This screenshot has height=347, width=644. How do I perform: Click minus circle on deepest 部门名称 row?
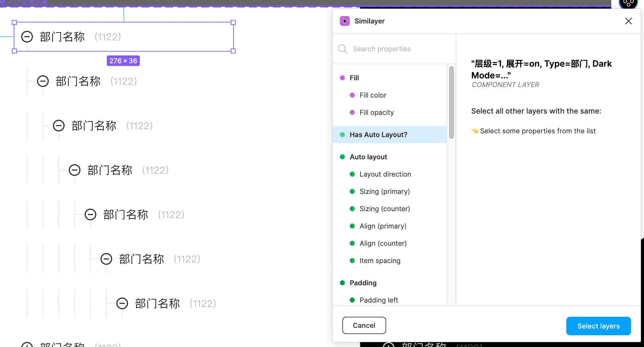point(122,303)
